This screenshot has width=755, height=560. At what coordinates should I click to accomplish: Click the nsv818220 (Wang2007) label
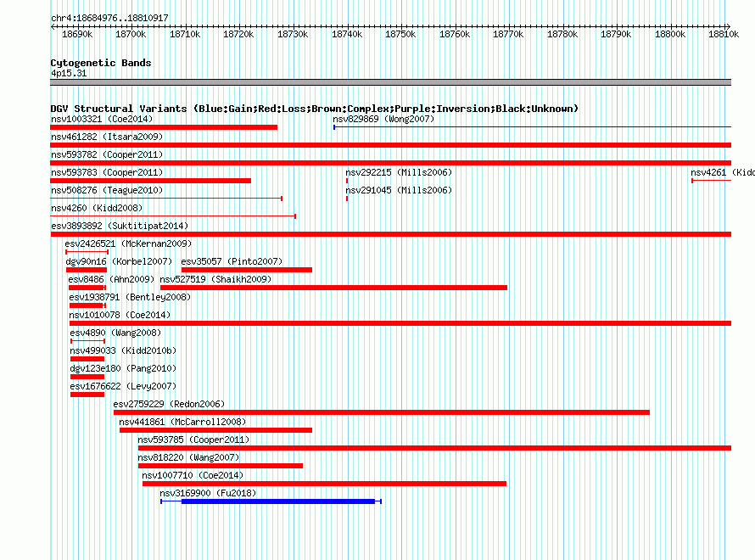(x=188, y=457)
